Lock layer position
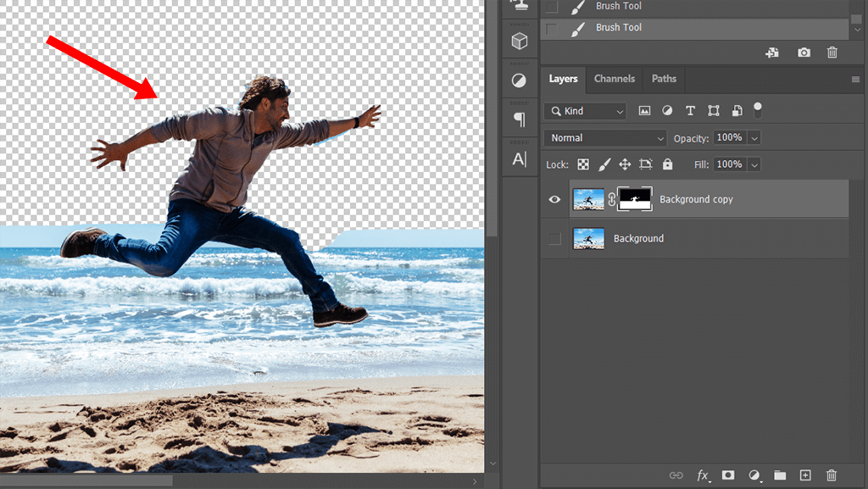 click(625, 164)
